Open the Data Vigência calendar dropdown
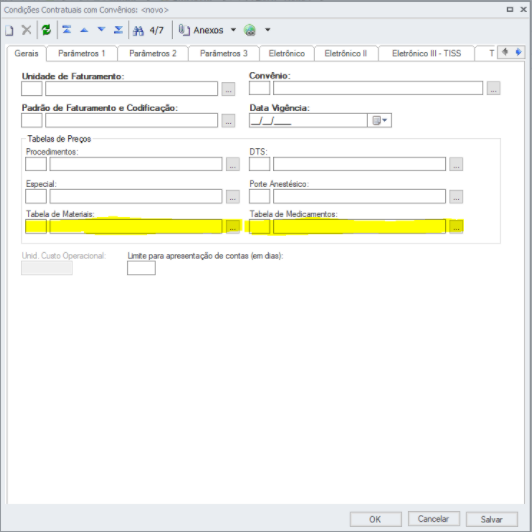This screenshot has width=532, height=532. tap(379, 120)
